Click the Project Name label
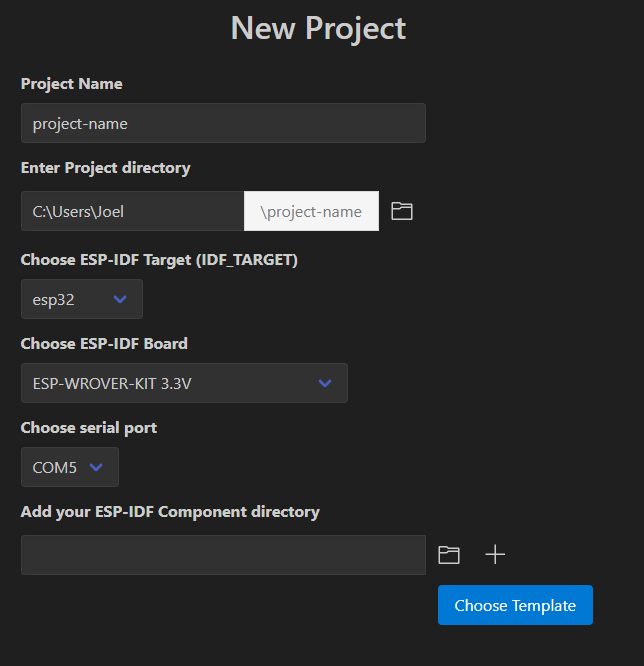This screenshot has width=644, height=666. point(72,84)
